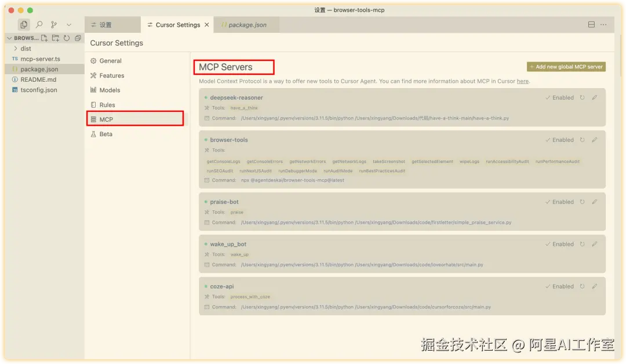
Task: Edit the browser-tools server
Action: click(595, 140)
